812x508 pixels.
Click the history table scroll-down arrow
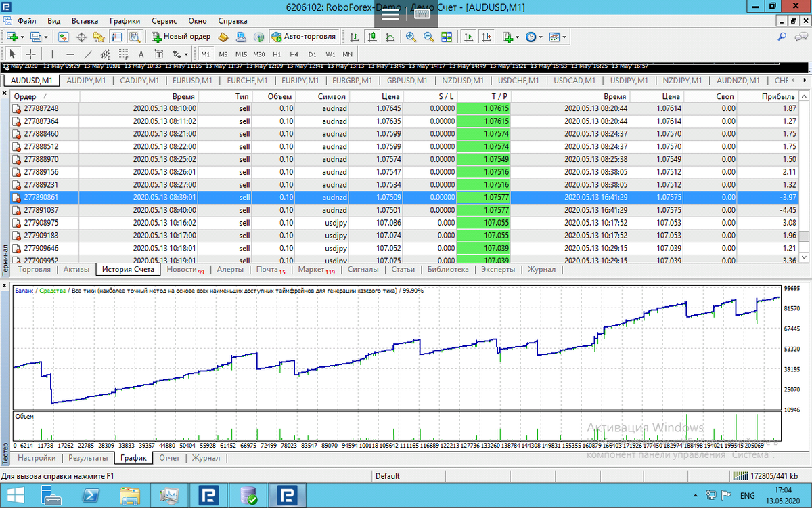coord(804,257)
